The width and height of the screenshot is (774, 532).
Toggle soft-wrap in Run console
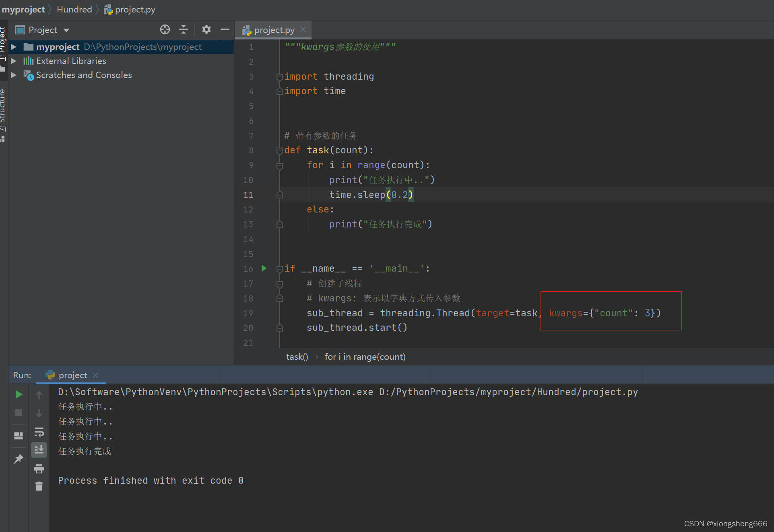click(x=39, y=432)
